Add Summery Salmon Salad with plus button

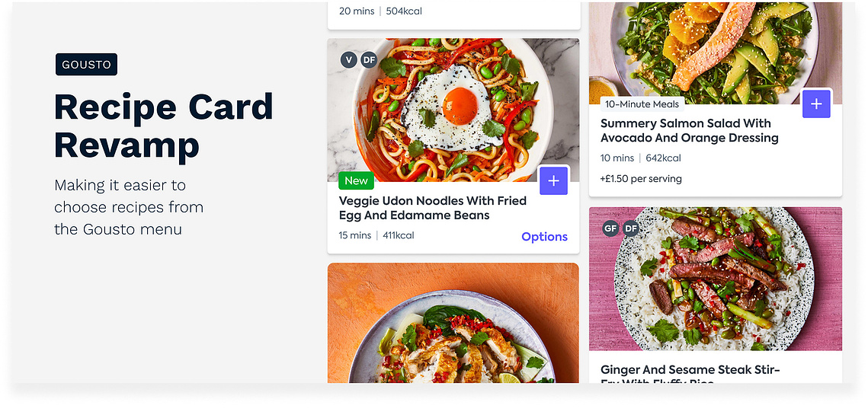tap(816, 104)
